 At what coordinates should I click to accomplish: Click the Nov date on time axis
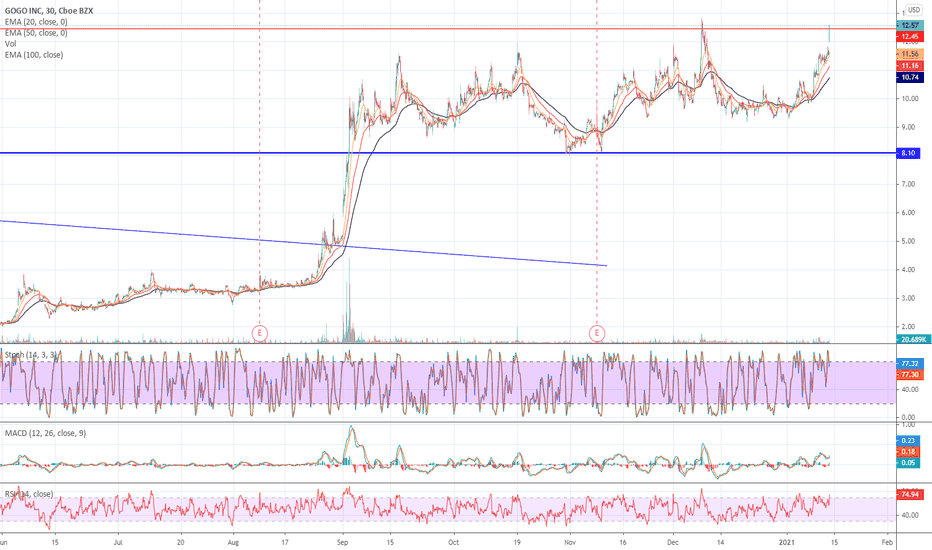(x=570, y=542)
